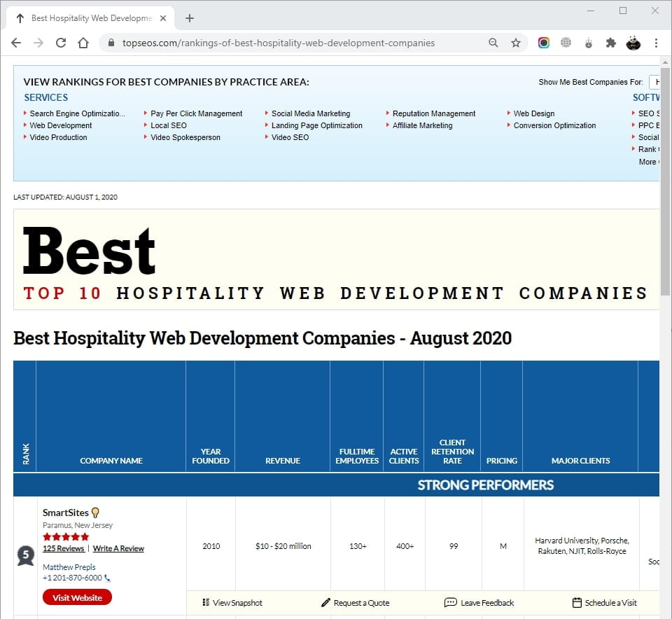Click Write A Review link
Image resolution: width=672 pixels, height=619 pixels.
118,549
